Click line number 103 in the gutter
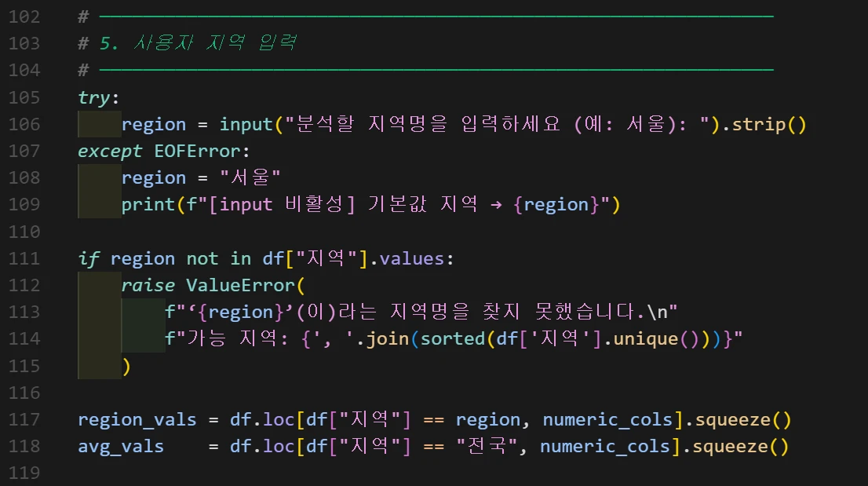 [x=24, y=43]
